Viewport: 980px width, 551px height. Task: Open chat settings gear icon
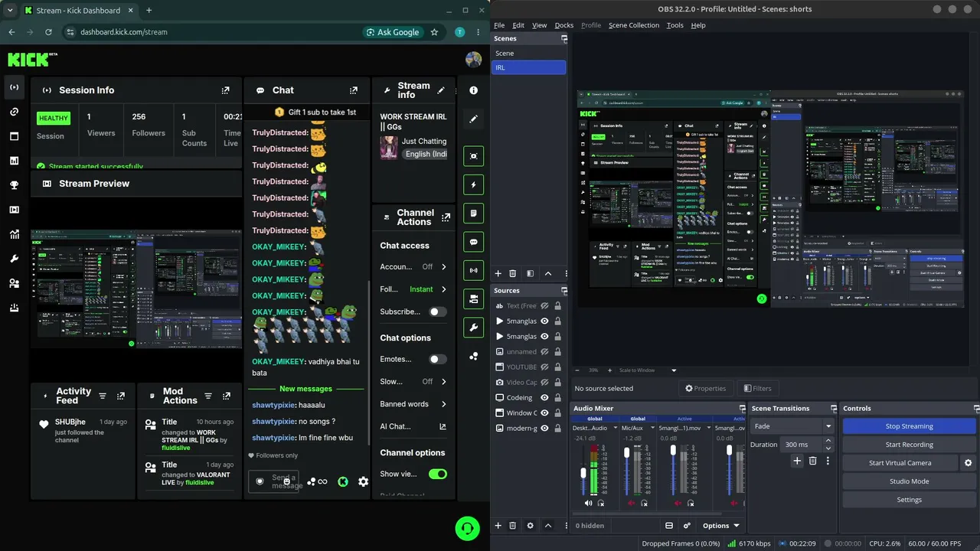click(363, 481)
